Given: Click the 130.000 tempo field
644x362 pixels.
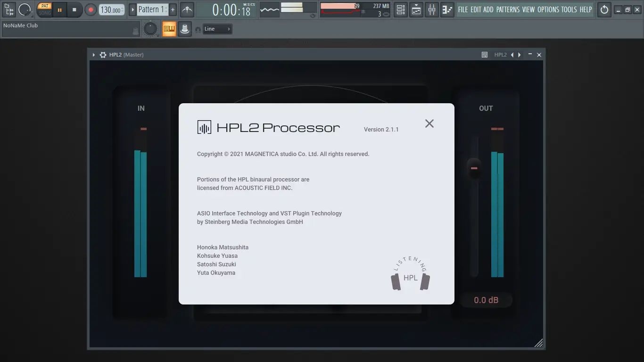Looking at the screenshot, I should tap(112, 10).
